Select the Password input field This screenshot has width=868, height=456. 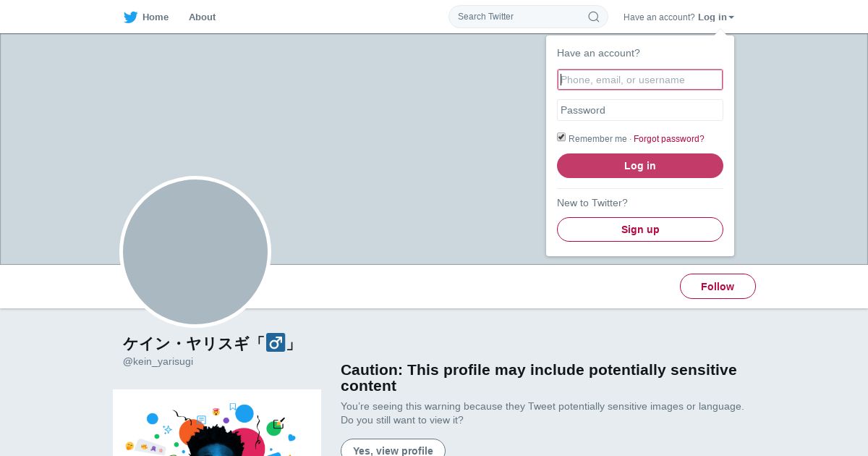[x=640, y=110]
